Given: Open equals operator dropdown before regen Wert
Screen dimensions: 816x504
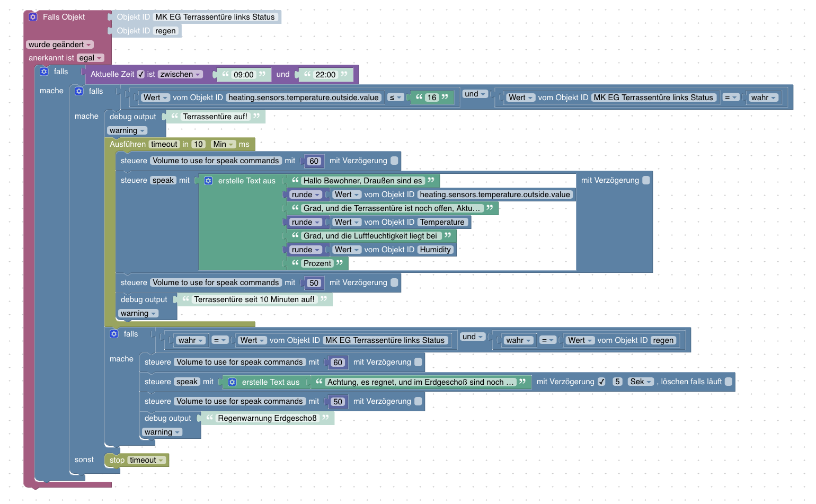Looking at the screenshot, I should point(548,340).
